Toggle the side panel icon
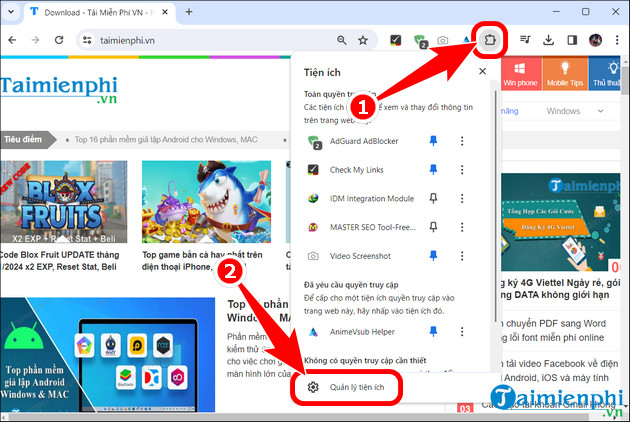The width and height of the screenshot is (630, 422). point(572,40)
